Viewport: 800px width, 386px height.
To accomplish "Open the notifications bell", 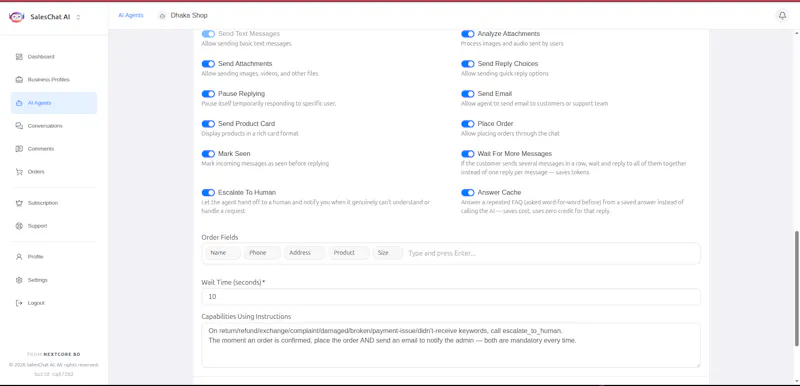I will coord(782,16).
